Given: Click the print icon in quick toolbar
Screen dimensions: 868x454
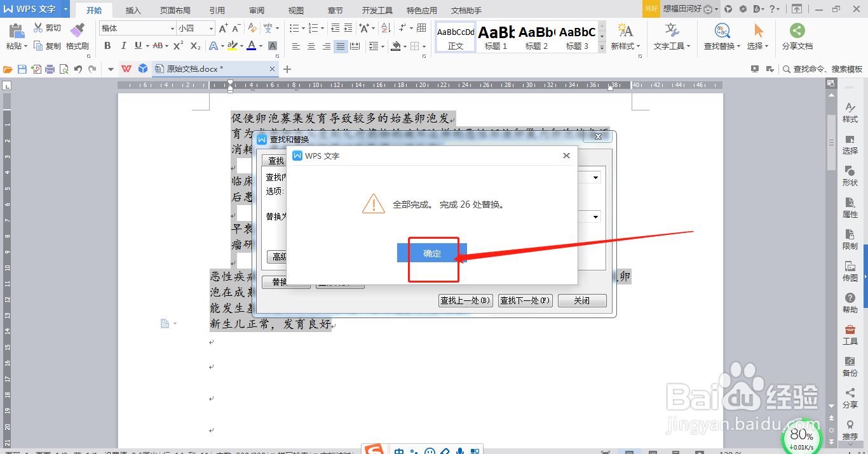Looking at the screenshot, I should (50, 69).
